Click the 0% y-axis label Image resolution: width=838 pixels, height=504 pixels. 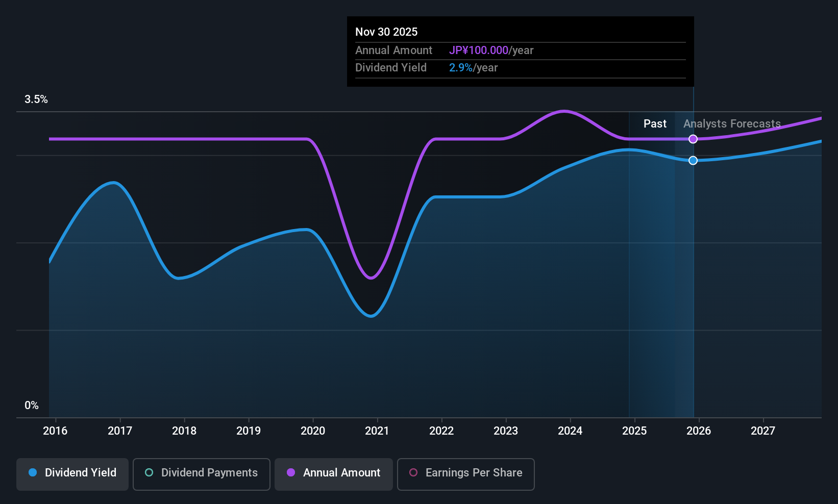tap(32, 406)
